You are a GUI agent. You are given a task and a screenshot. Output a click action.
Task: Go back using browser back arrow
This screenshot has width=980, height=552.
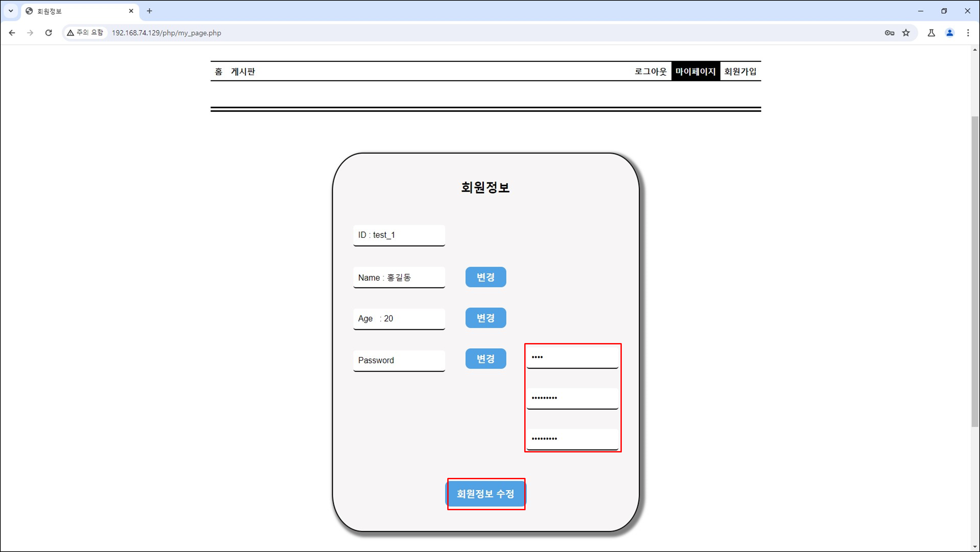coord(12,33)
